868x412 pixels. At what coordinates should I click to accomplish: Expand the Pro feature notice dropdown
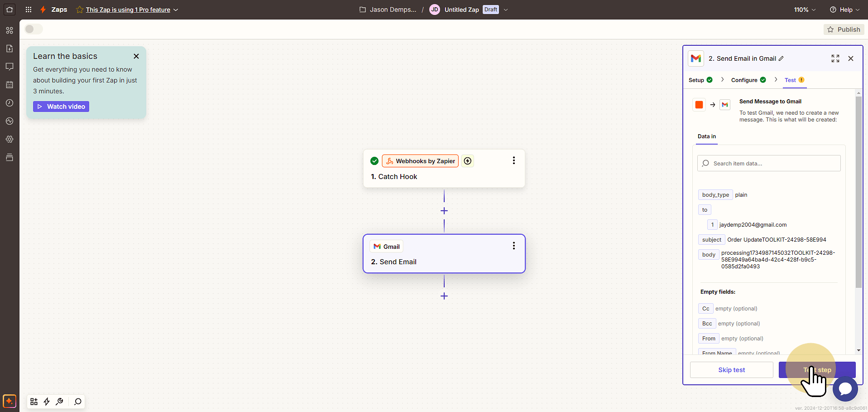tap(176, 10)
